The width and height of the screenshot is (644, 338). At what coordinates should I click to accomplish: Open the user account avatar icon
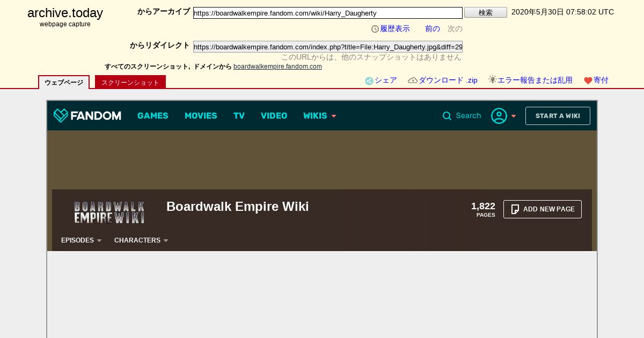(499, 116)
